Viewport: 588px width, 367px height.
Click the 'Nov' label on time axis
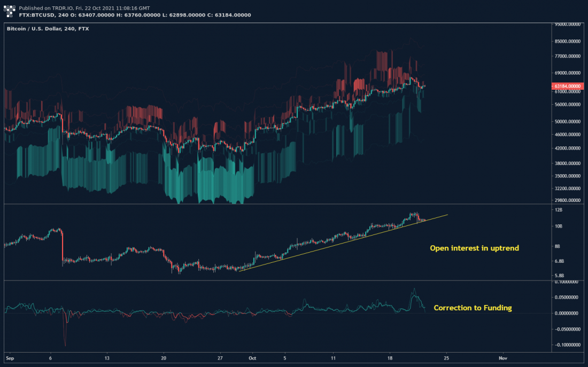[x=502, y=358]
